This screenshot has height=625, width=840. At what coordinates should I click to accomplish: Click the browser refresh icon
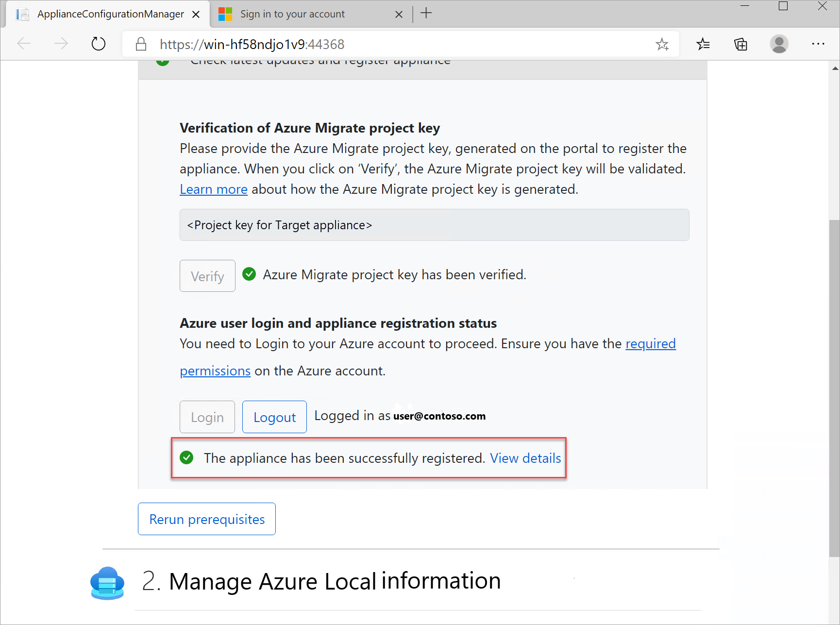pos(98,44)
